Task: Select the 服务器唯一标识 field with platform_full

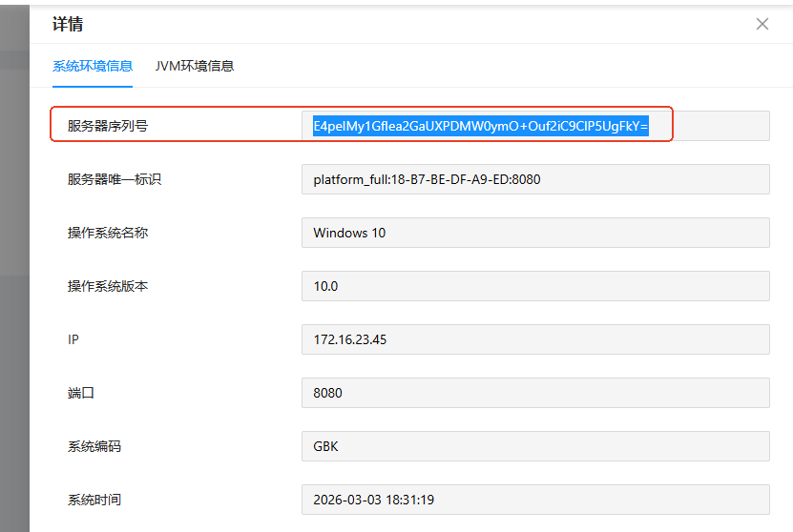Action: coord(534,179)
